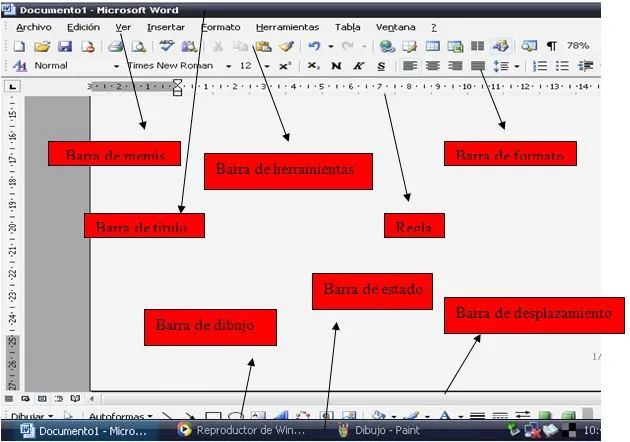Screen dimensions: 630x442
Task: Expand the font size 12 dropdown
Action: tap(266, 66)
